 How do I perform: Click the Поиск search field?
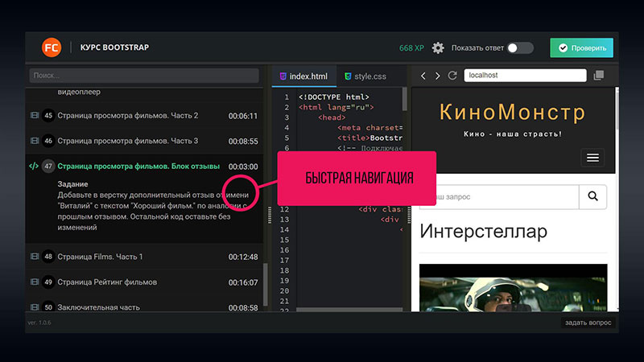point(143,76)
